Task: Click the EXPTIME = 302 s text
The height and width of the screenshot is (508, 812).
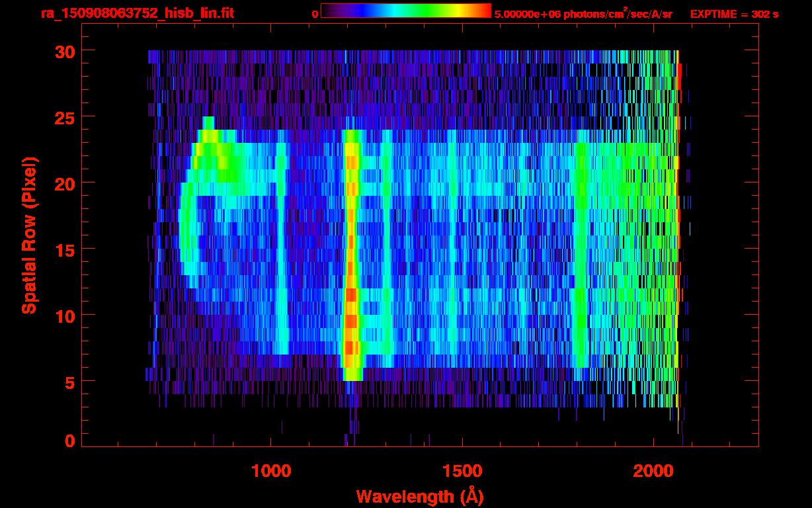Action: coord(734,14)
